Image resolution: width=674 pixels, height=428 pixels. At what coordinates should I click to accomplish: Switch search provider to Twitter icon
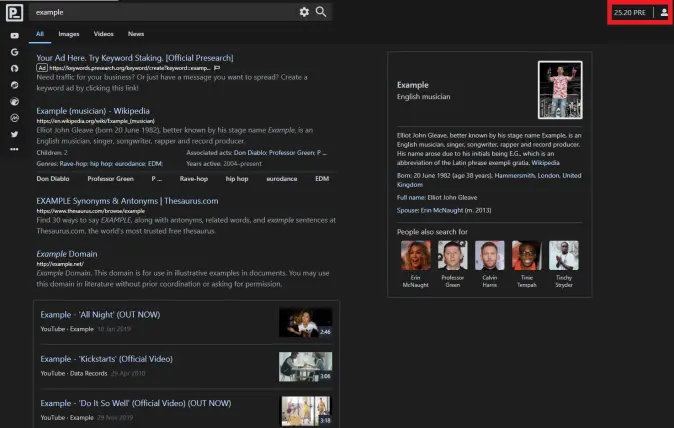[15, 134]
